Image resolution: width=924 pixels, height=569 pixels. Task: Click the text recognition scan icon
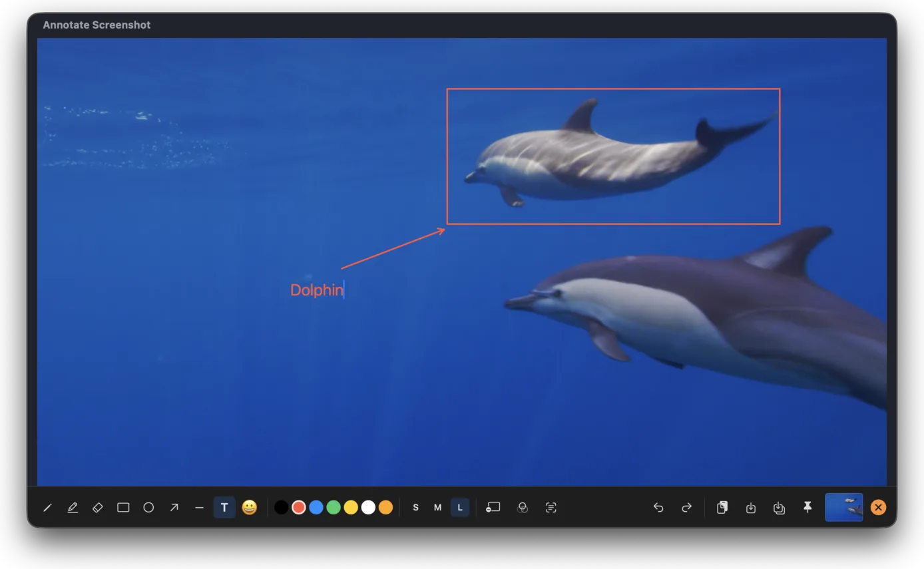pos(551,508)
